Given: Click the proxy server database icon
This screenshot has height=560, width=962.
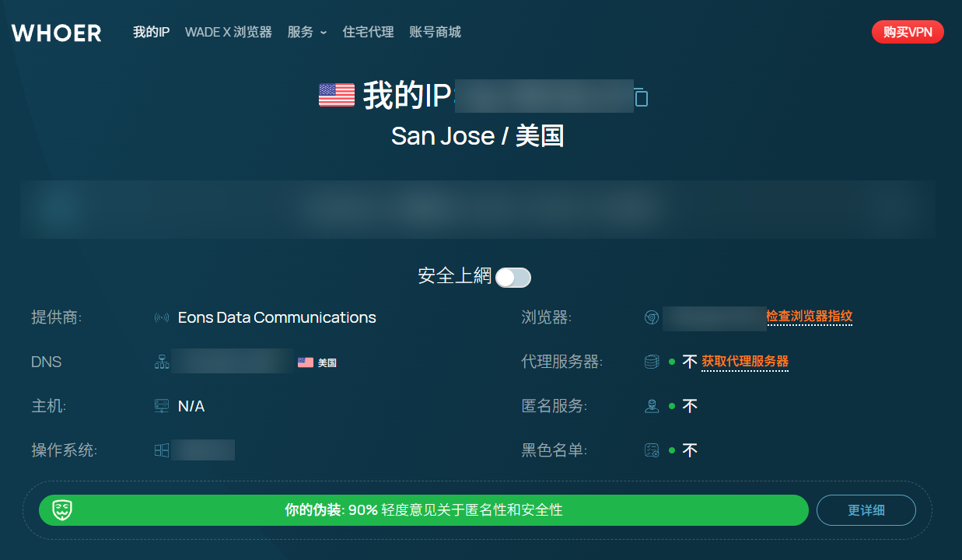Looking at the screenshot, I should click(652, 362).
